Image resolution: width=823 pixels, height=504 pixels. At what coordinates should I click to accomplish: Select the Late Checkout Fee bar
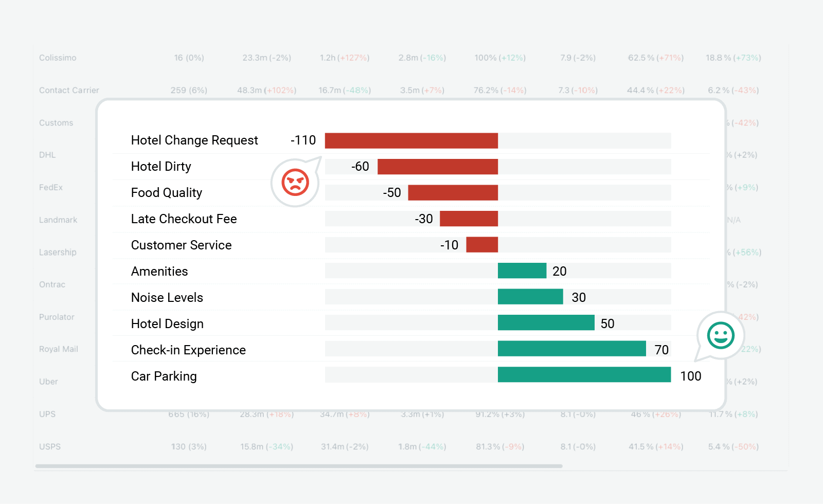469,219
